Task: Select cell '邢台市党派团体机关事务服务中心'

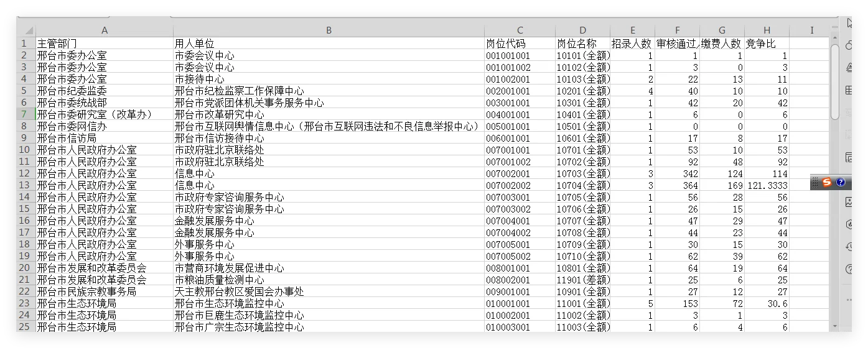Action: tap(329, 103)
